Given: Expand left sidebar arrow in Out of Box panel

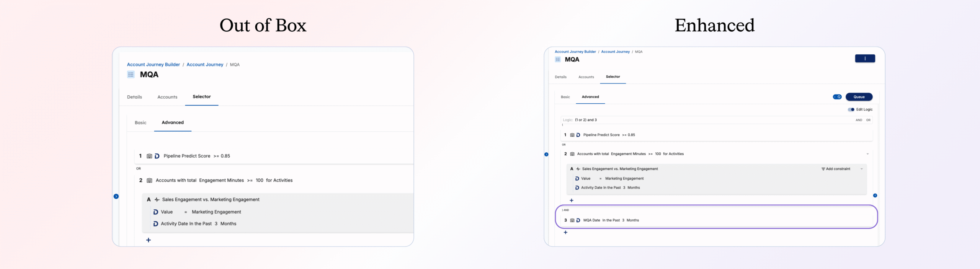Looking at the screenshot, I should click(x=116, y=196).
